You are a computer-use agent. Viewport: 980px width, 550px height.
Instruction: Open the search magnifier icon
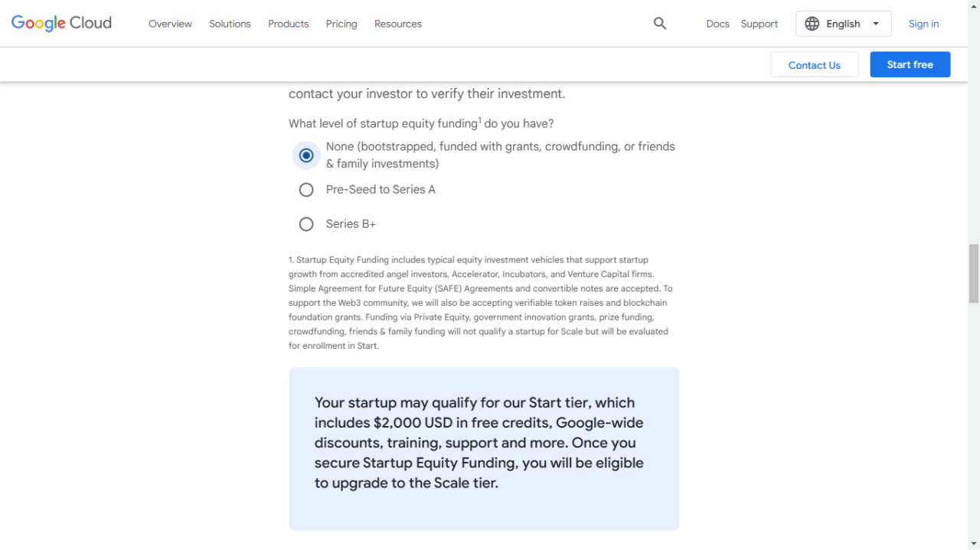(x=660, y=24)
